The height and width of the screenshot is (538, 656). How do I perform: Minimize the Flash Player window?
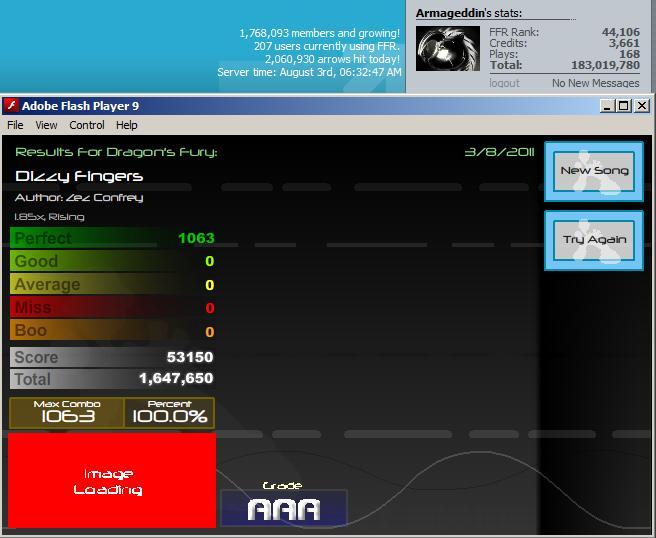coord(607,106)
